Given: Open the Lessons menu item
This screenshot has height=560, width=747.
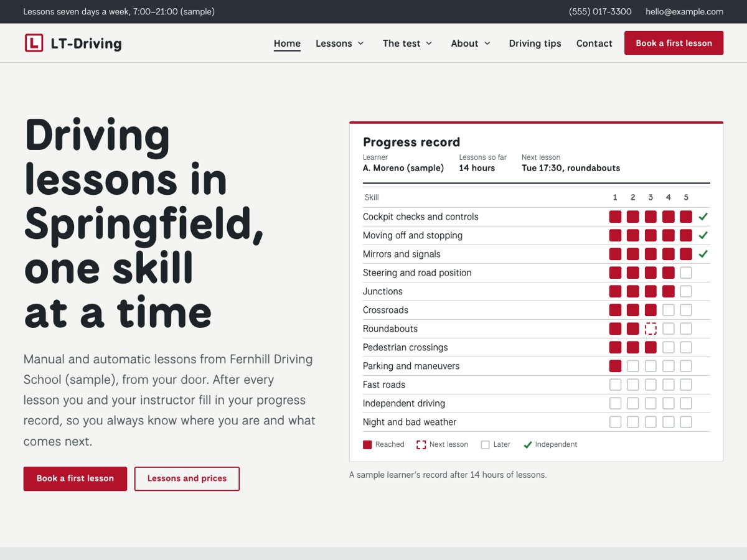Looking at the screenshot, I should point(334,43).
